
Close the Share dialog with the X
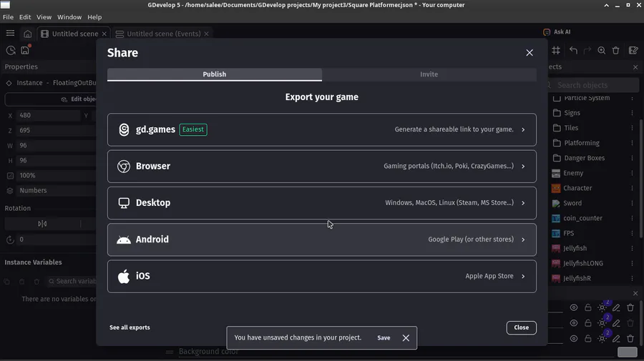530,53
